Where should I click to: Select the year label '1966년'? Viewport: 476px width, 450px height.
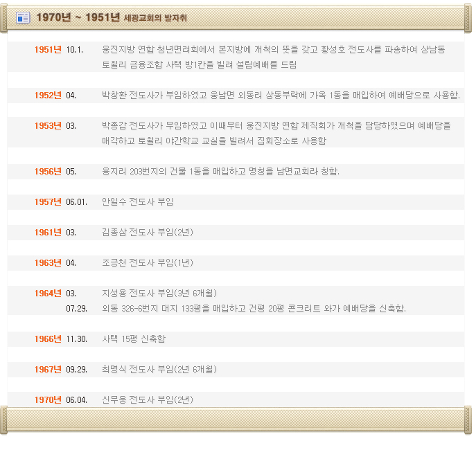tap(48, 339)
